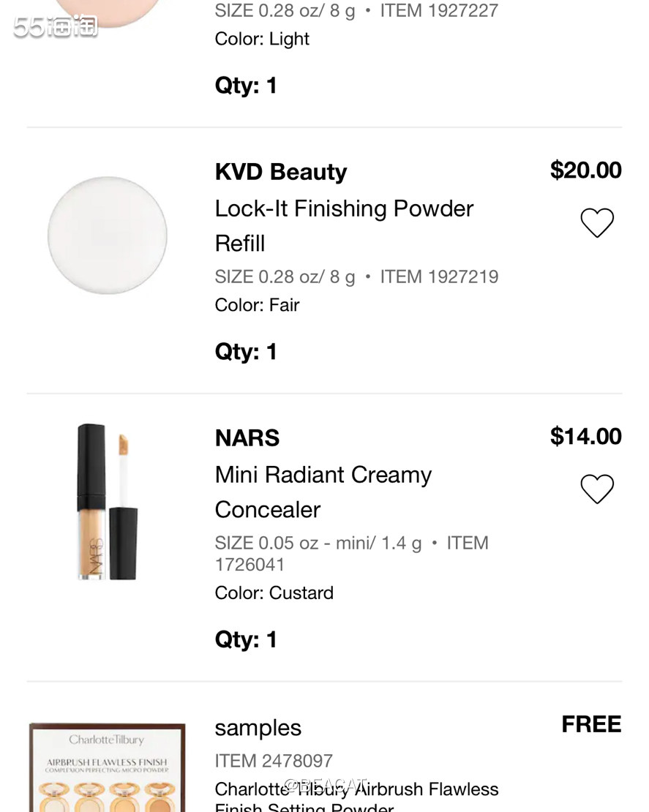Select Qty: 1 under NARS concealer
The width and height of the screenshot is (649, 812).
[x=246, y=640]
